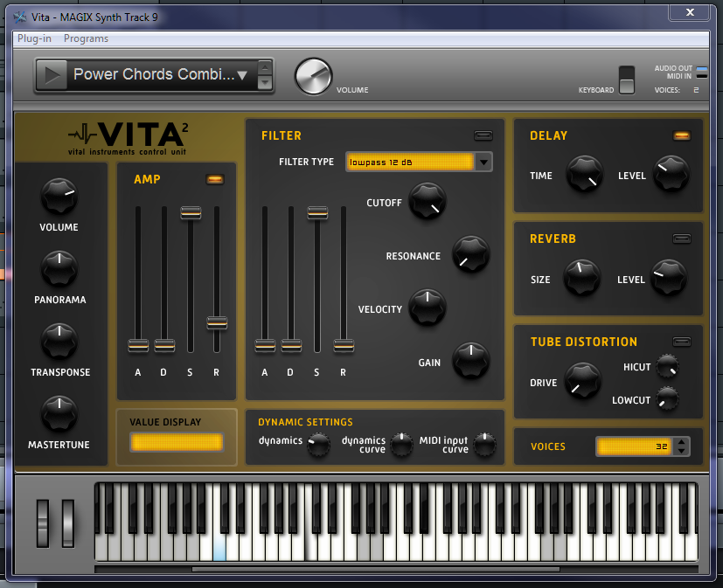Decrease VOICES count with down arrow
This screenshot has width=723, height=588.
pos(682,452)
